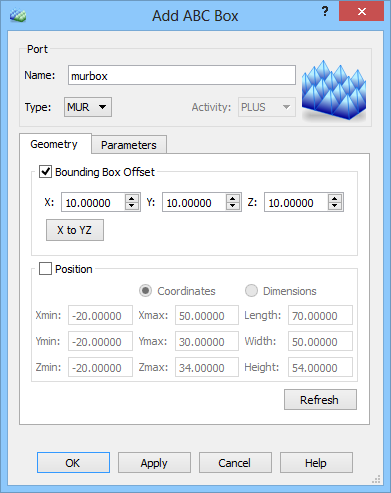Image resolution: width=391 pixels, height=493 pixels.
Task: Increase the Z offset with up arrow
Action: click(335, 198)
